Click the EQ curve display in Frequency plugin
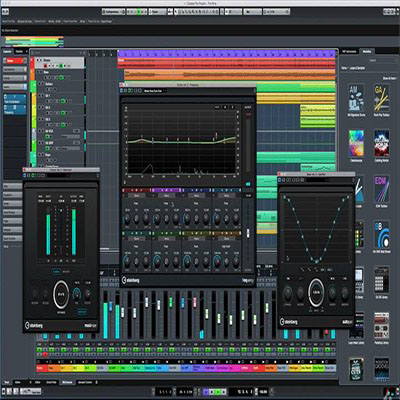 pyautogui.click(x=182, y=142)
